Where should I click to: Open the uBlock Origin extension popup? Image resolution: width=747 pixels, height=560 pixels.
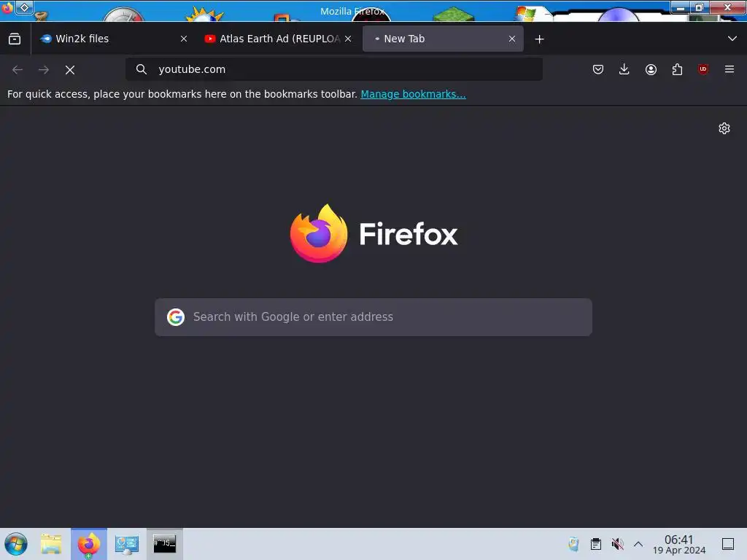[x=703, y=69]
